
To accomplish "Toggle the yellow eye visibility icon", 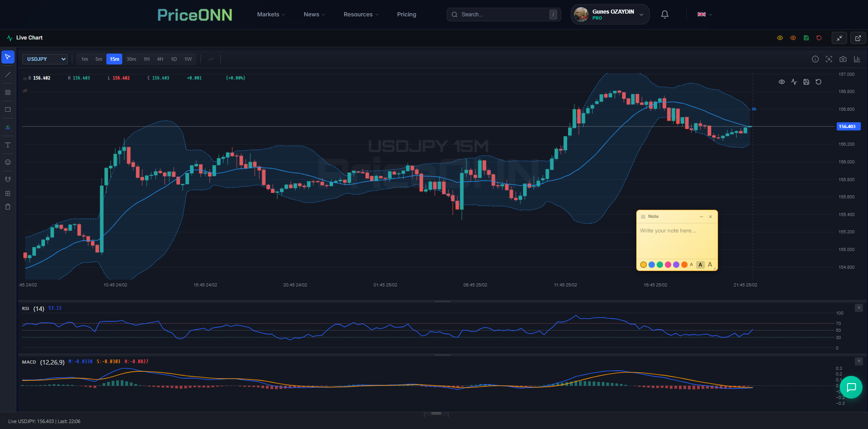I will (780, 38).
